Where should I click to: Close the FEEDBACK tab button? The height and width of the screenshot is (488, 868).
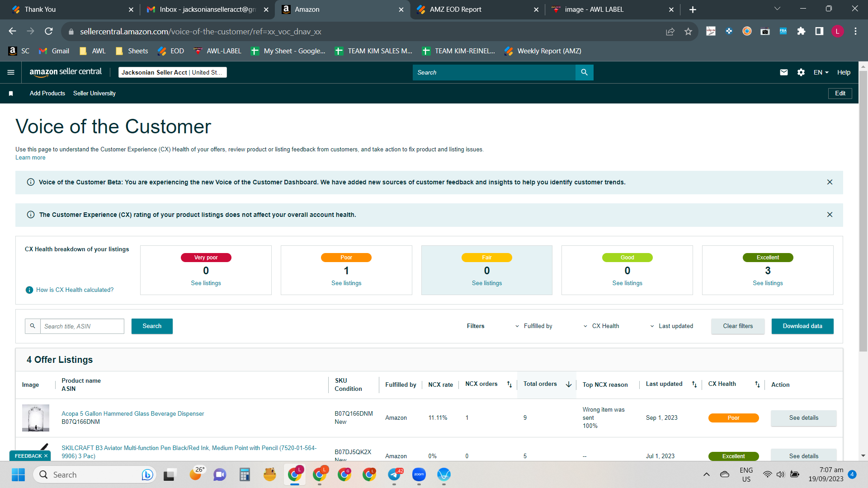pyautogui.click(x=46, y=456)
